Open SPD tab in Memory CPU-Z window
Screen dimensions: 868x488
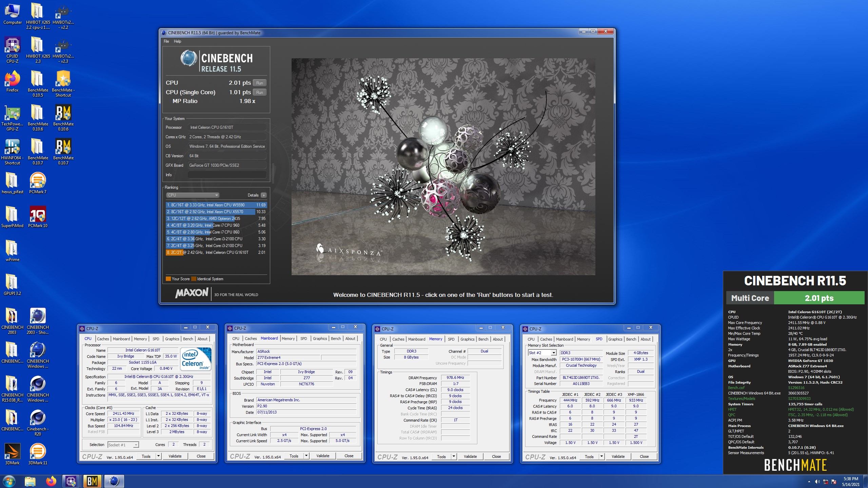451,339
